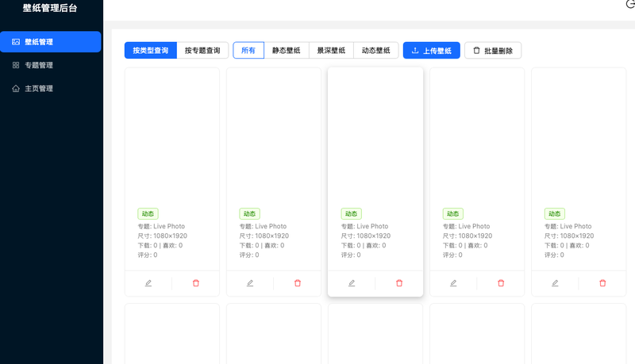The image size is (635, 364).
Task: Filter by 静态壁纸 type
Action: (x=287, y=51)
